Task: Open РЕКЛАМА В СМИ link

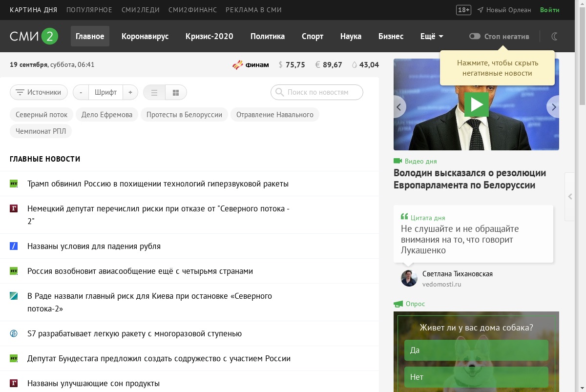Action: point(253,10)
